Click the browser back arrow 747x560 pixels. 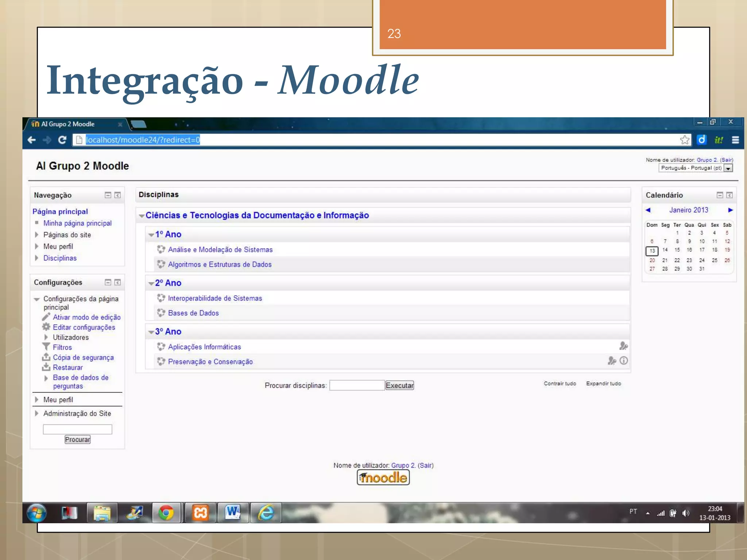pyautogui.click(x=32, y=140)
